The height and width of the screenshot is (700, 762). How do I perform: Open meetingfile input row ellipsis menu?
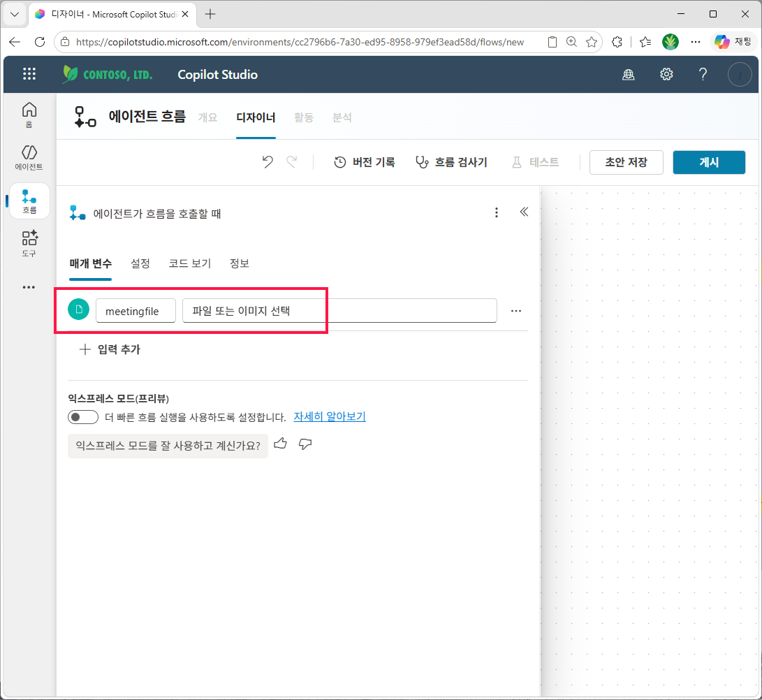(x=516, y=311)
